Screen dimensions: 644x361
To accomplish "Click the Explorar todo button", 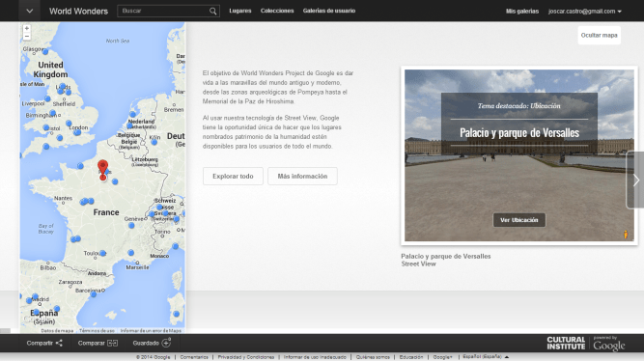I will pos(233,176).
